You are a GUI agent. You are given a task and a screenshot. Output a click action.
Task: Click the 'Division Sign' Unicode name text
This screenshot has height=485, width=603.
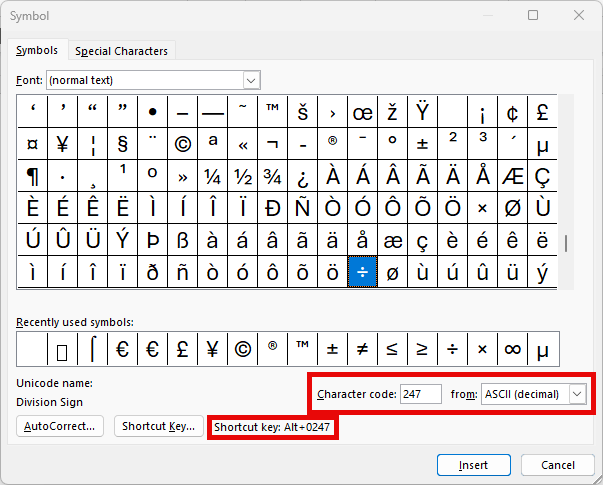click(x=49, y=402)
